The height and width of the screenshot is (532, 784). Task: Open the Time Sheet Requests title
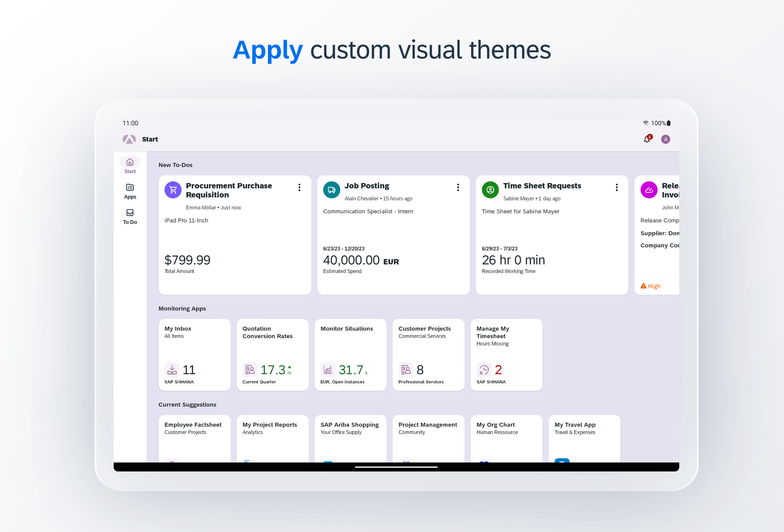542,186
